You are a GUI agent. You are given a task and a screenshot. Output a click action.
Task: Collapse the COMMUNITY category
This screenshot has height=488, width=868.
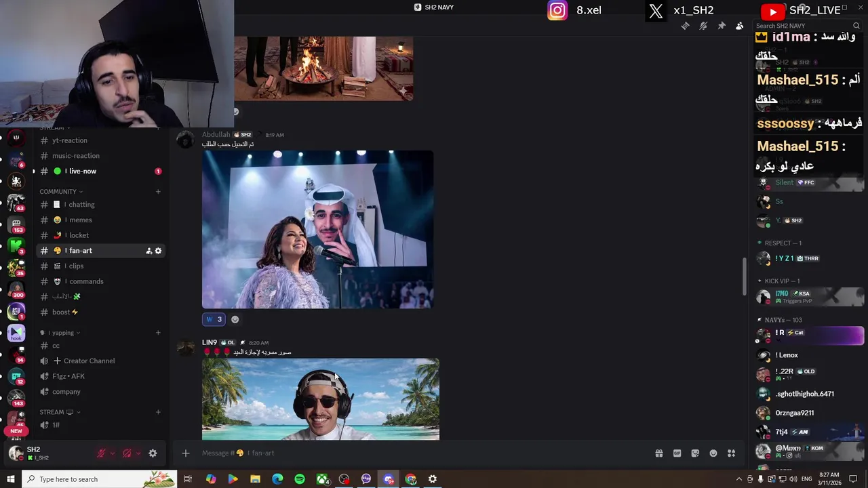pyautogui.click(x=60, y=192)
